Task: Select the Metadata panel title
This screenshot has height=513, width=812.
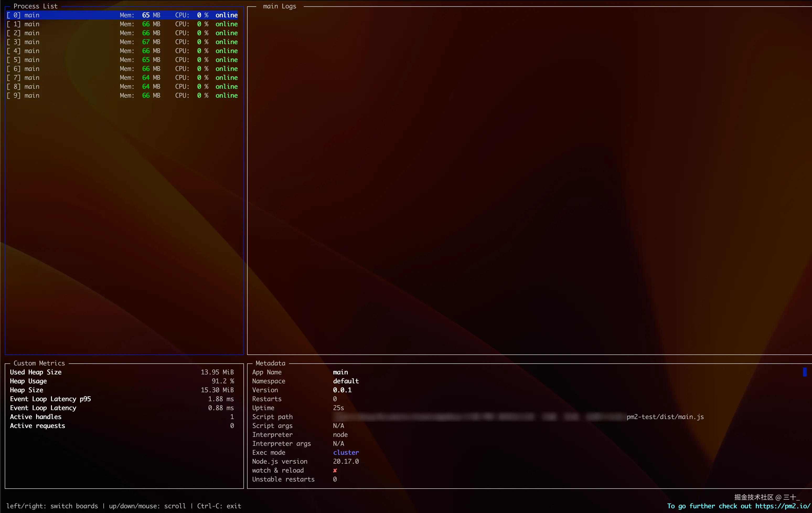Action: 270,363
